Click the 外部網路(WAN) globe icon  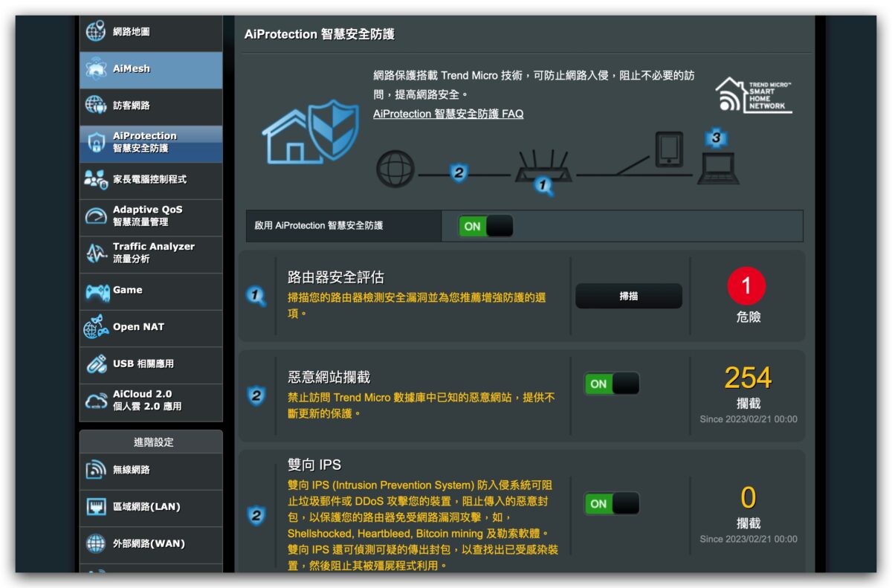pos(96,543)
